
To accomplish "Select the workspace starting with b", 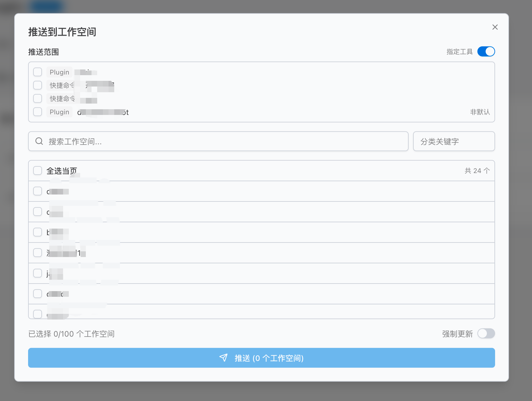I will click(x=37, y=232).
